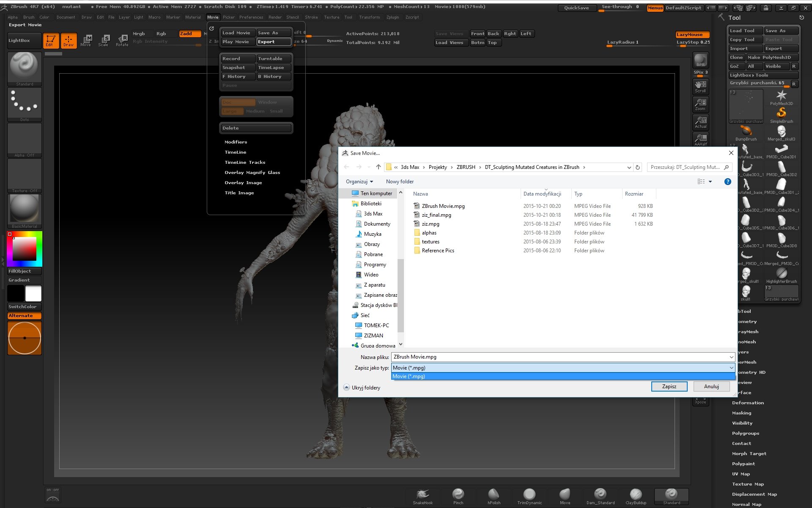Toggle Zadd sculpting mode
This screenshot has height=508, width=812.
click(189, 33)
